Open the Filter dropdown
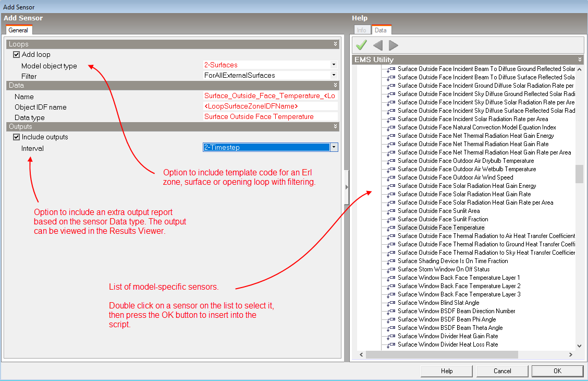588x381 pixels. point(334,75)
